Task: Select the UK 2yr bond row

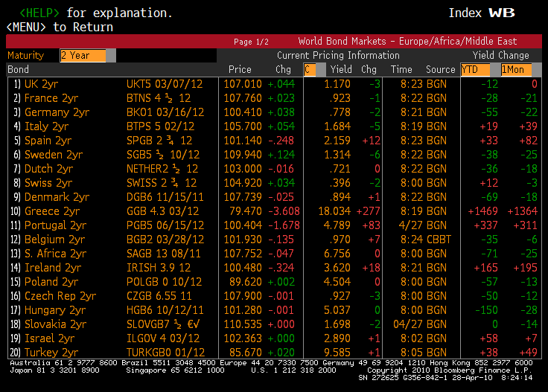Action: 274,84
